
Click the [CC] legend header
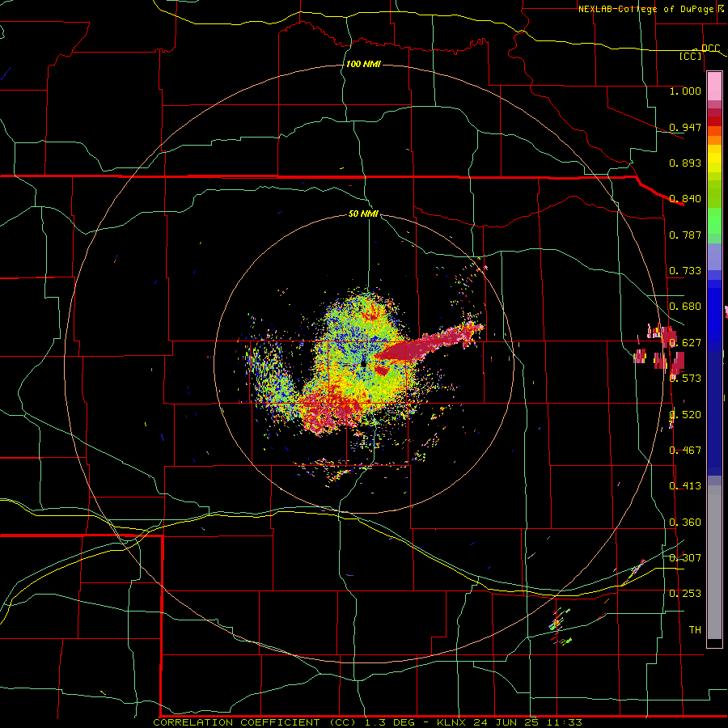[691, 56]
